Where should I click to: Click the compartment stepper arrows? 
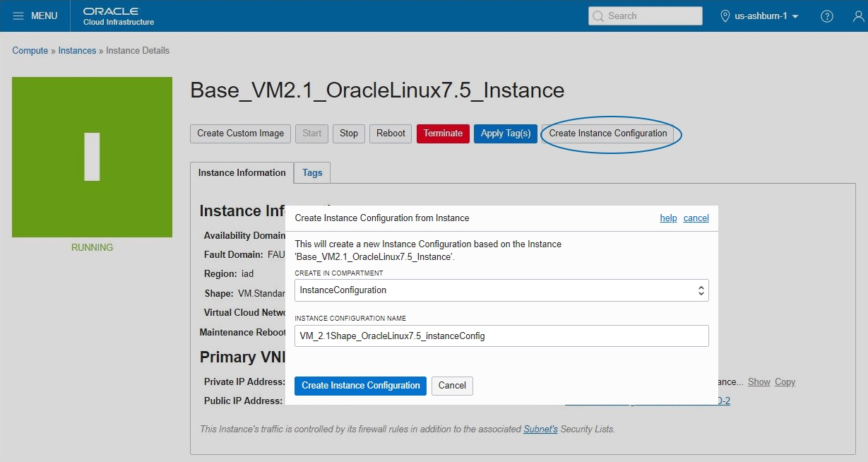[700, 290]
